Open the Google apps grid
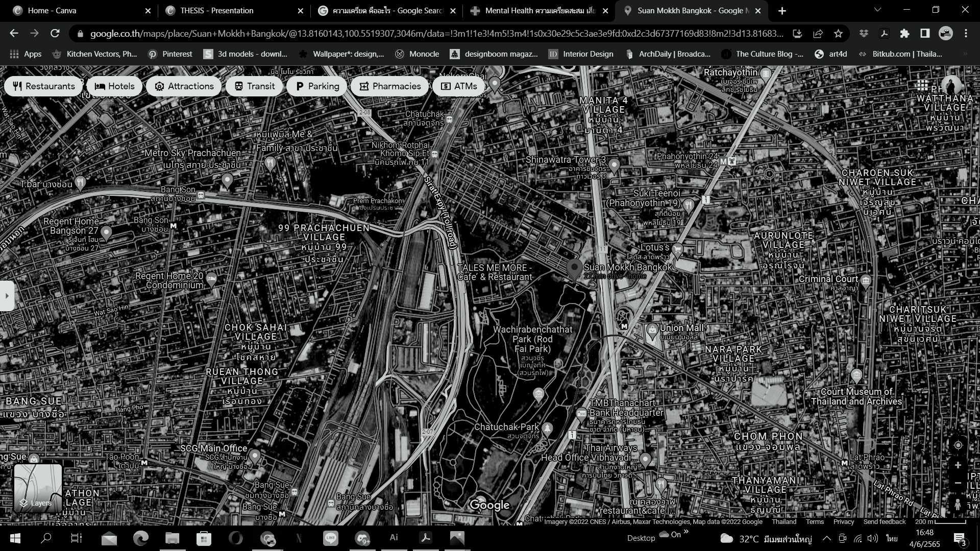This screenshot has height=551, width=980. click(922, 85)
